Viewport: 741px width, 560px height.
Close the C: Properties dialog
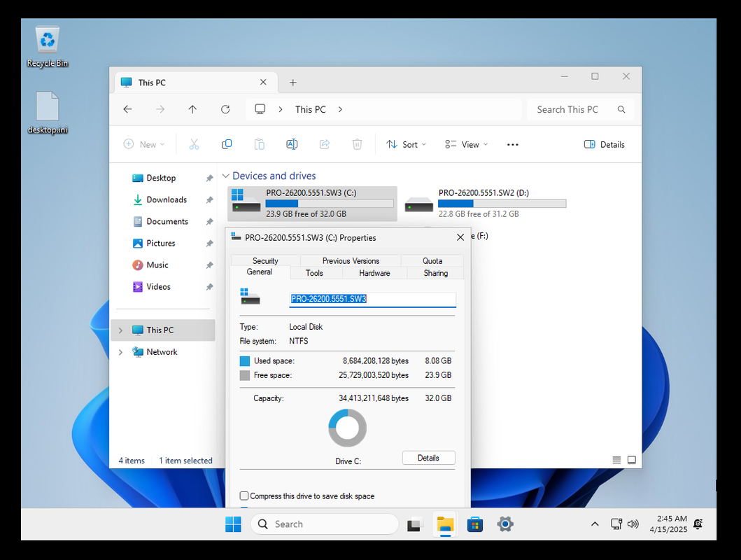point(460,237)
